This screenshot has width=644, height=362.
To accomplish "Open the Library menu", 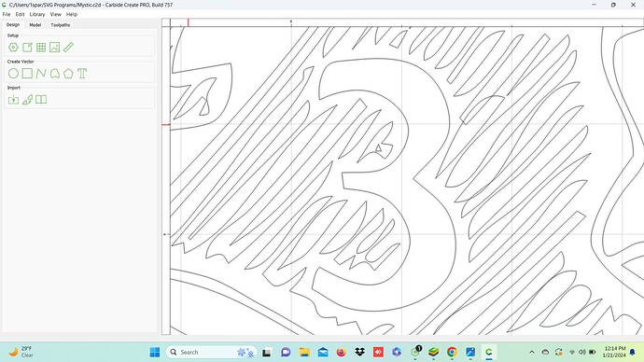I will pyautogui.click(x=37, y=14).
